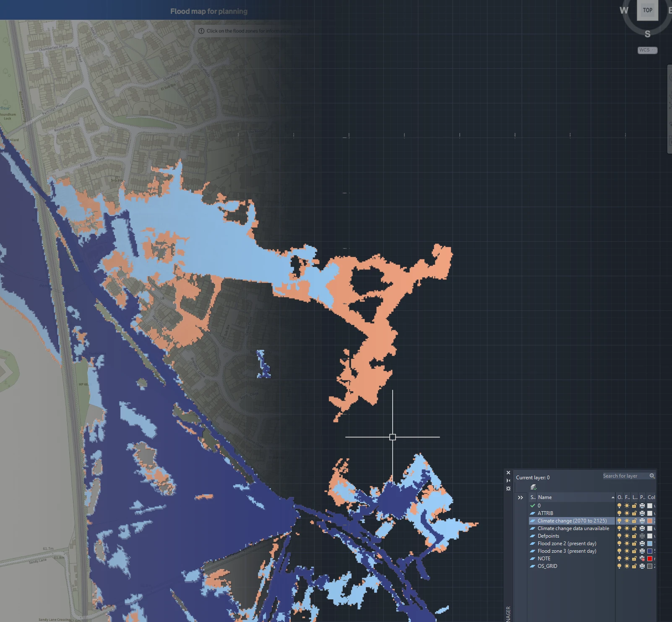Turn off layer 0 light bulb
672x622 pixels.
[619, 506]
